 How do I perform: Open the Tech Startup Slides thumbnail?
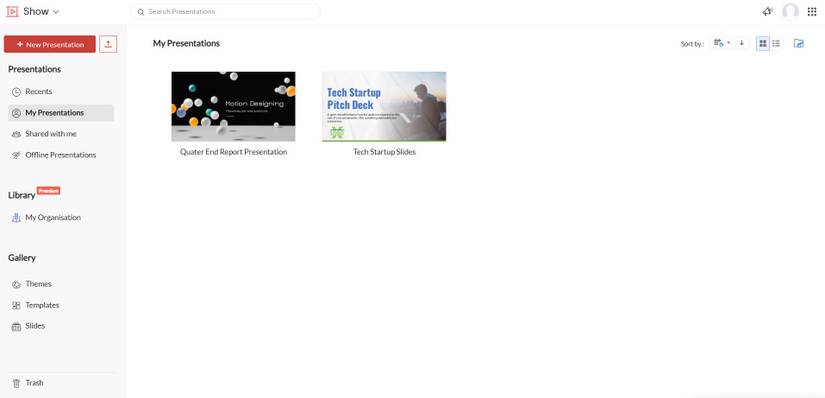tap(384, 106)
